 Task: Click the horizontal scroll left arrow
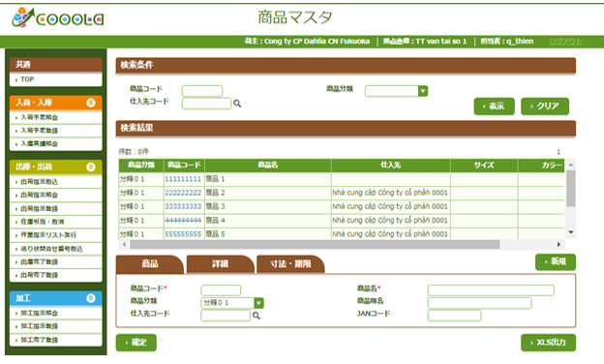pos(124,244)
